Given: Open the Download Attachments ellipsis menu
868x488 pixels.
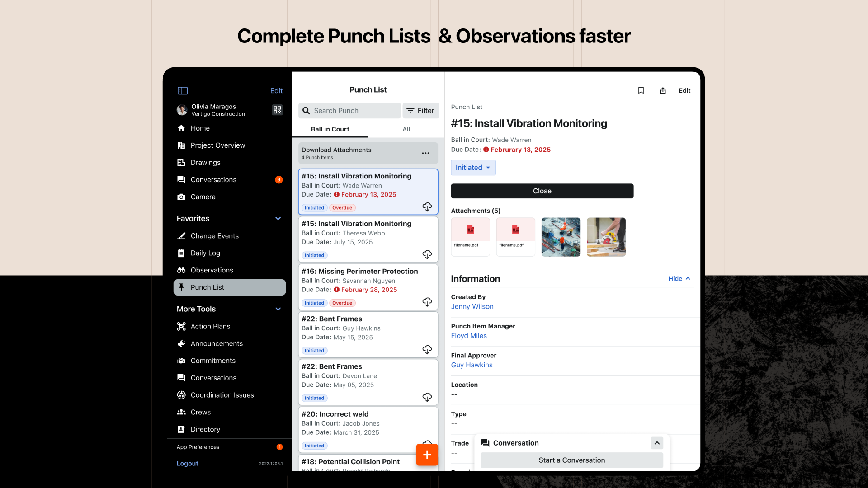Looking at the screenshot, I should click(x=425, y=153).
